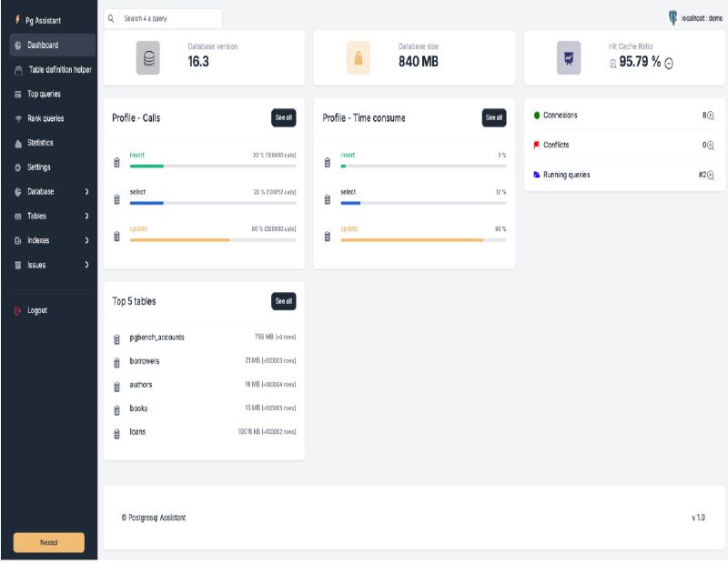Viewport: 728px width, 564px height.
Task: Click clipboard icon next to loans
Action: tap(116, 434)
